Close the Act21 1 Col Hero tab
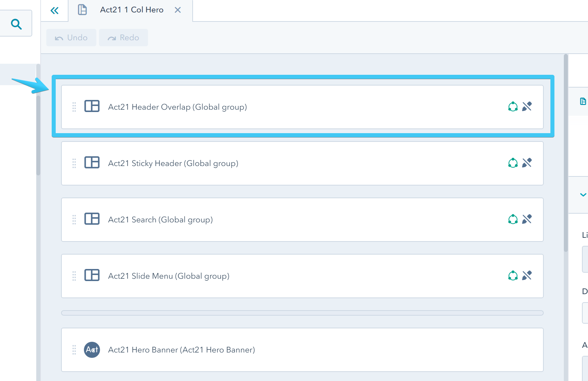 [x=178, y=10]
